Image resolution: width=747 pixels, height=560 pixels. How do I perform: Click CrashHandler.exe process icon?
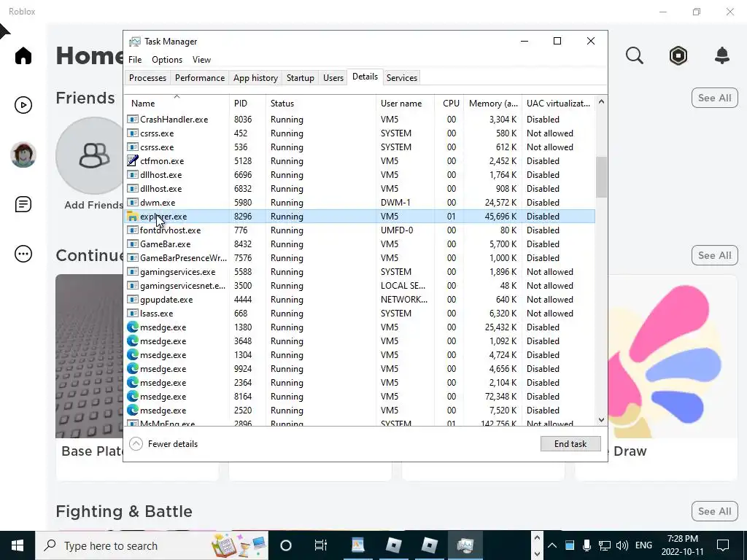(133, 120)
